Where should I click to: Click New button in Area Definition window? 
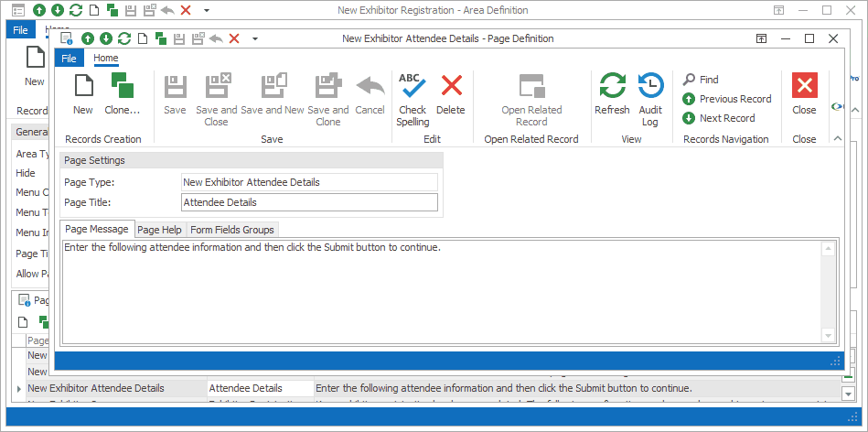tap(35, 67)
